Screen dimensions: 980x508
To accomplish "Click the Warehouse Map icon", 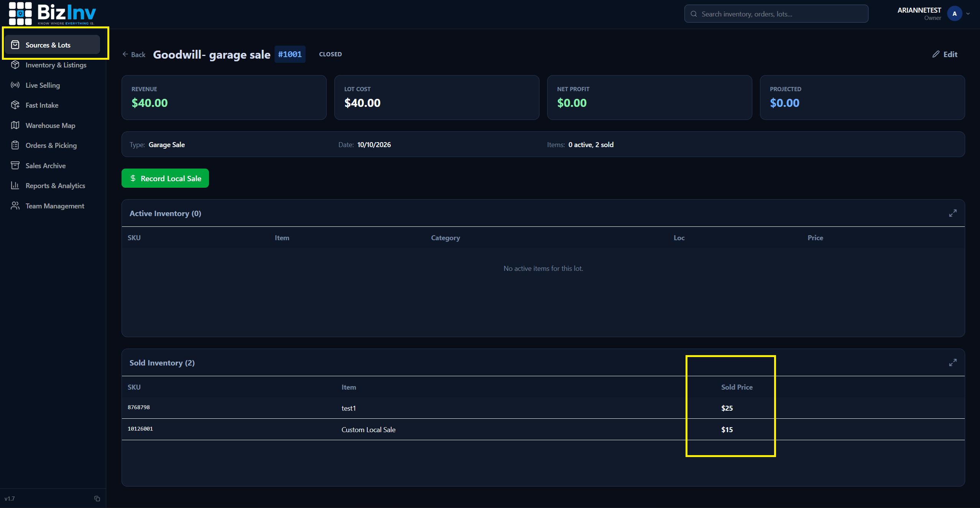I will [x=15, y=125].
